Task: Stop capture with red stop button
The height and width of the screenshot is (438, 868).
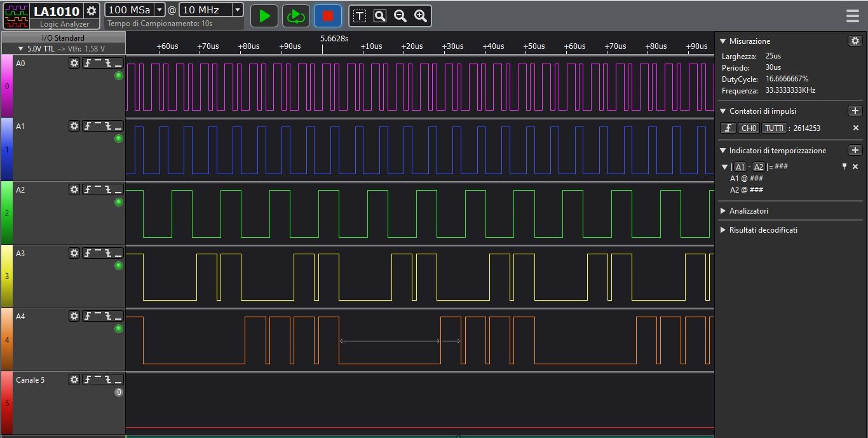Action: [x=328, y=16]
